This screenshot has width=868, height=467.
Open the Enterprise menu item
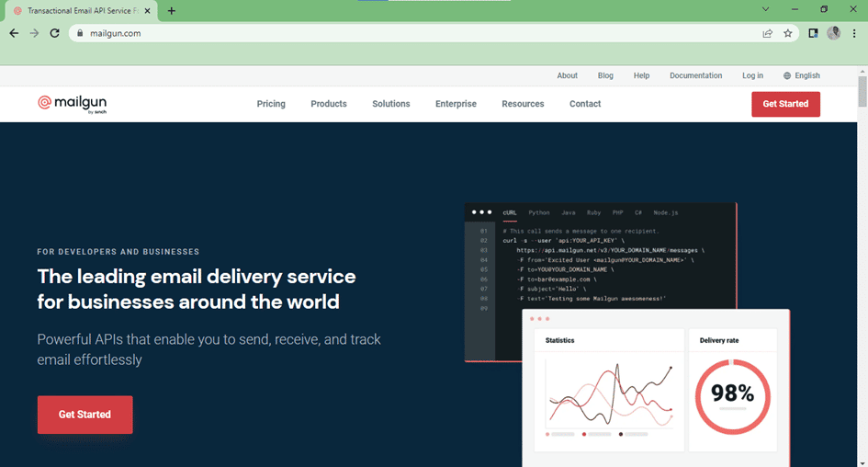point(456,104)
